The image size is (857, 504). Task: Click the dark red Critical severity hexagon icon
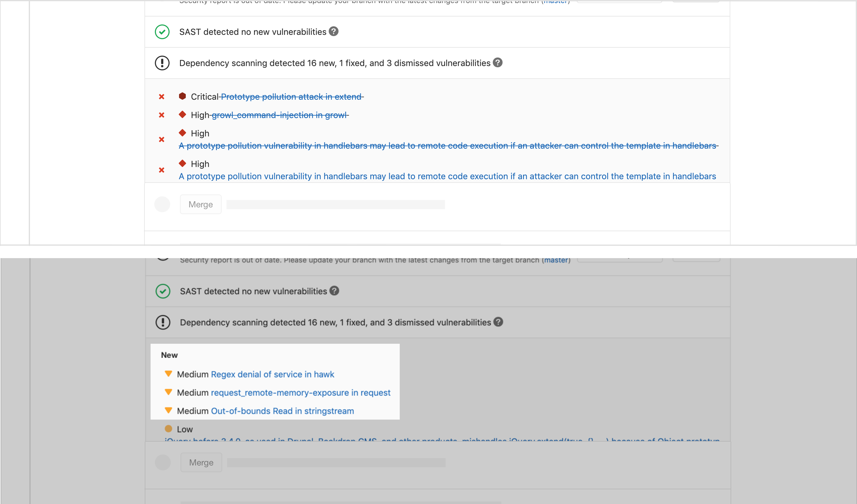coord(182,96)
